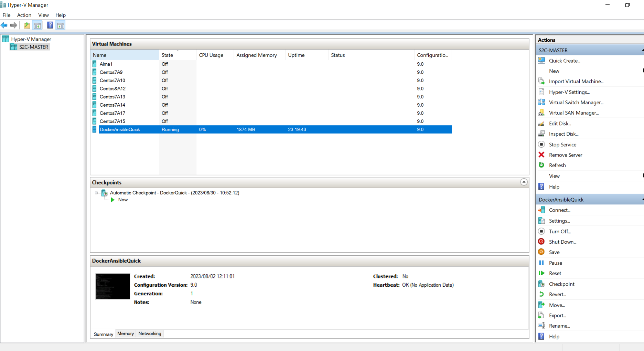
Task: Collapse the Checkpoints pane with chevron
Action: [x=524, y=182]
